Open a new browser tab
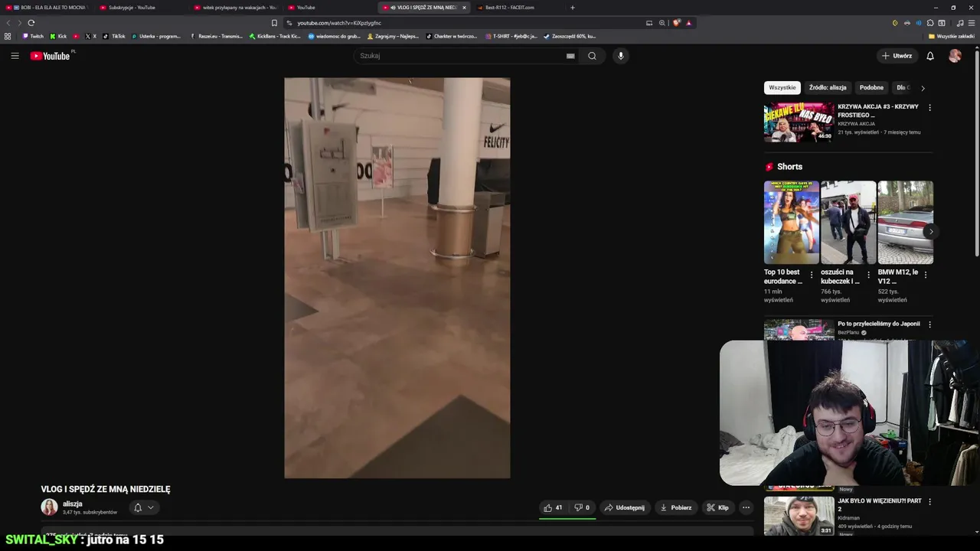 (x=572, y=8)
